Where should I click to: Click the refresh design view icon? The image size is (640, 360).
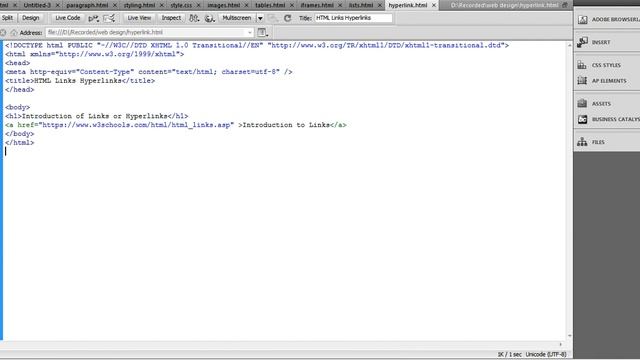coord(288,18)
